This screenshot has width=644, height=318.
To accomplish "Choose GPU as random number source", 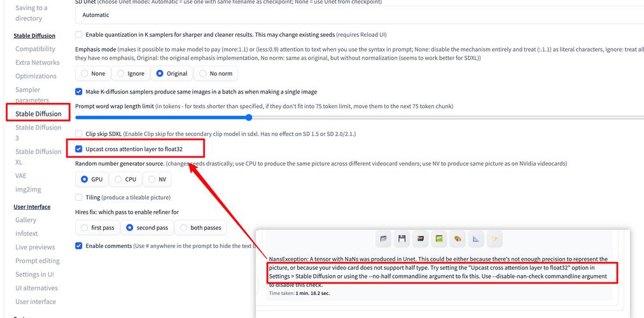I will point(92,179).
